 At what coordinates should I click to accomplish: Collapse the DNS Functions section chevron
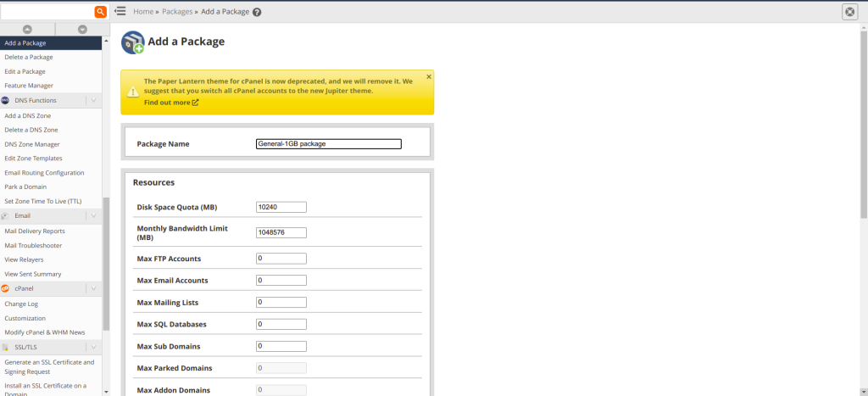93,100
